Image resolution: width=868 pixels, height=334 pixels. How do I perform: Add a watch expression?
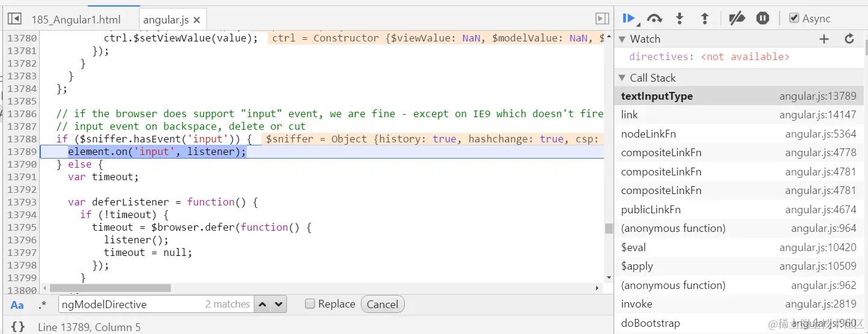pos(824,39)
